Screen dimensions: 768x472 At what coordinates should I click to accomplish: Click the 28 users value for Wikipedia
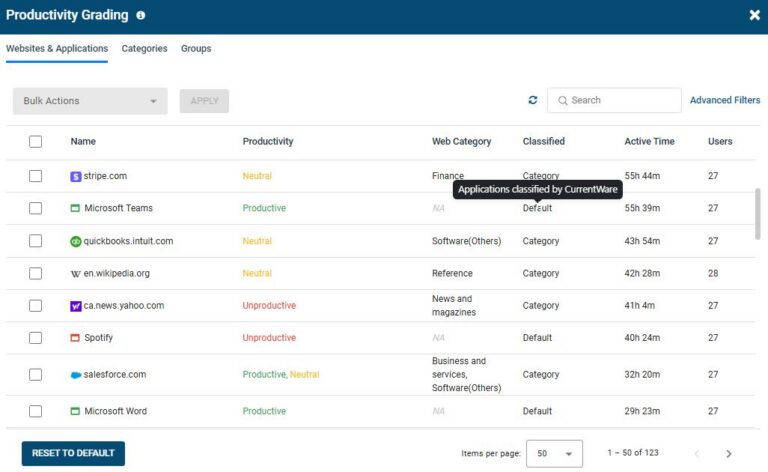pyautogui.click(x=713, y=273)
